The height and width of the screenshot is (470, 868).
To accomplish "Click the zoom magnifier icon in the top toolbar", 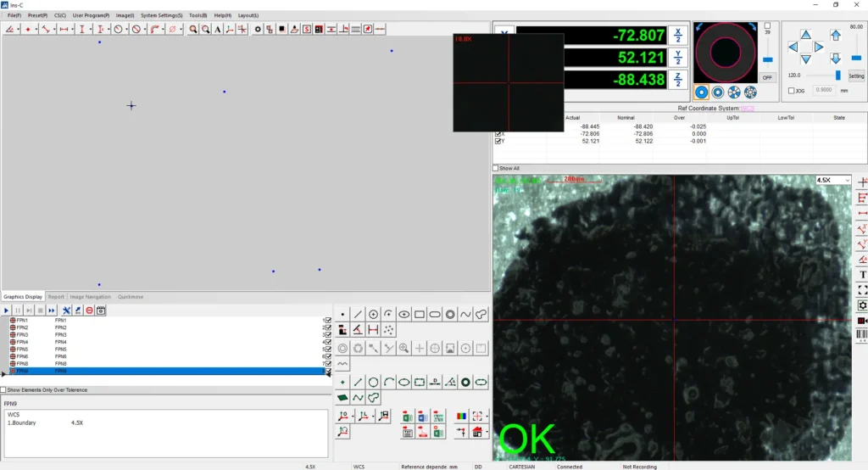I will pos(193,29).
